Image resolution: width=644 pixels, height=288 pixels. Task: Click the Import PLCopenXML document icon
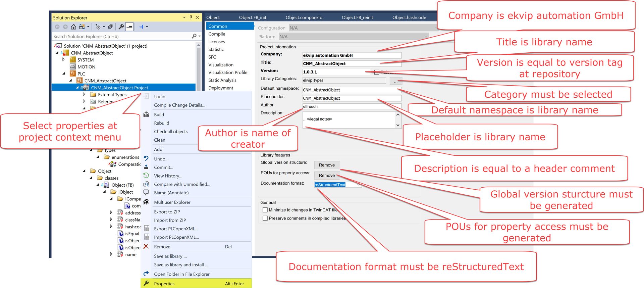click(147, 237)
